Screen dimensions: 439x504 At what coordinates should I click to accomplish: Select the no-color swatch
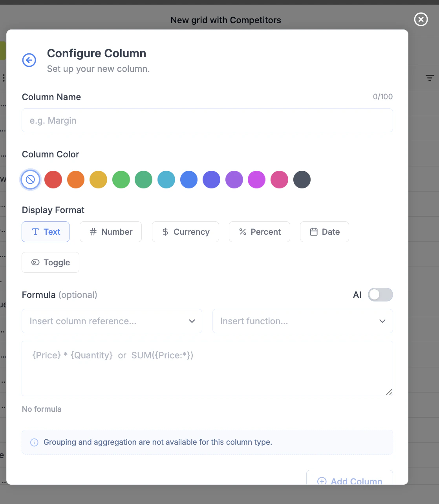pyautogui.click(x=31, y=179)
